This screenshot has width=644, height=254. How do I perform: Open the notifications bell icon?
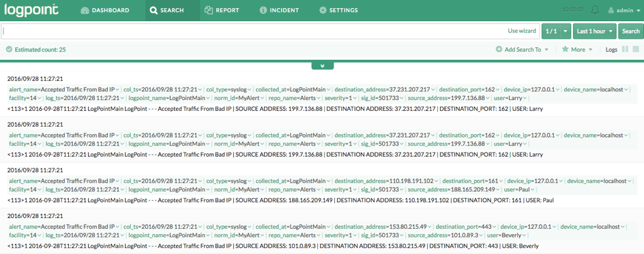pyautogui.click(x=594, y=10)
